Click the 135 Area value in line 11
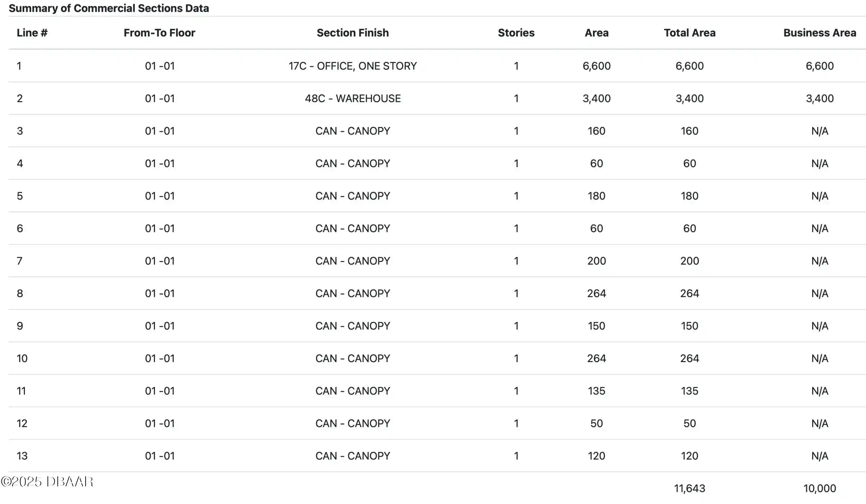This screenshot has width=866, height=504. tap(597, 391)
